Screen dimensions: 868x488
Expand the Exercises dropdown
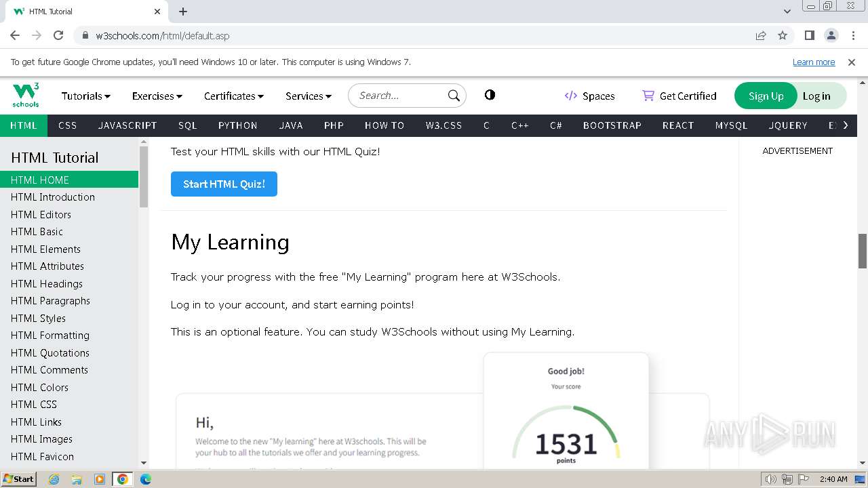point(157,96)
